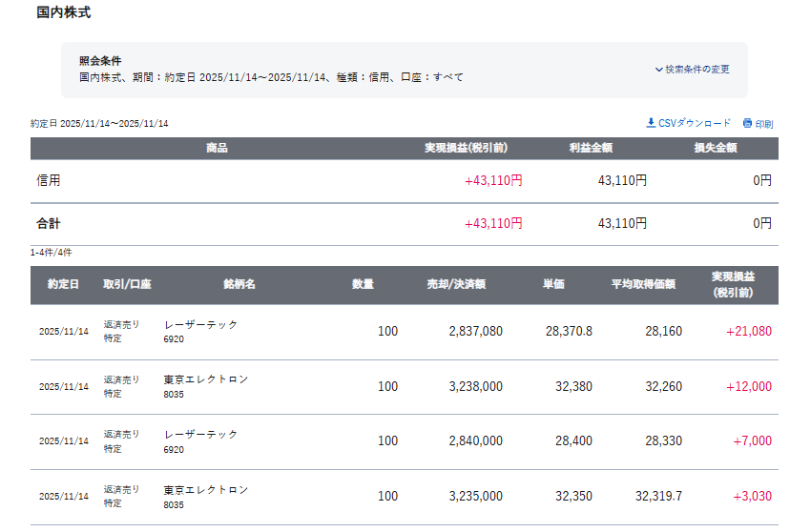Select レーザーテック entry with +7,000 profit
This screenshot has height=532, width=790.
[201, 434]
